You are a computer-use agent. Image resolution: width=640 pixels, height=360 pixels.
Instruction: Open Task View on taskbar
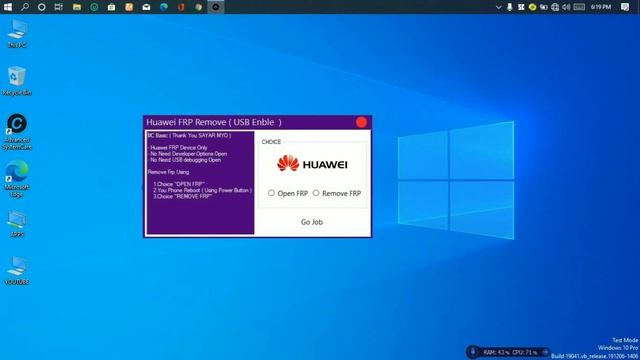(x=59, y=7)
